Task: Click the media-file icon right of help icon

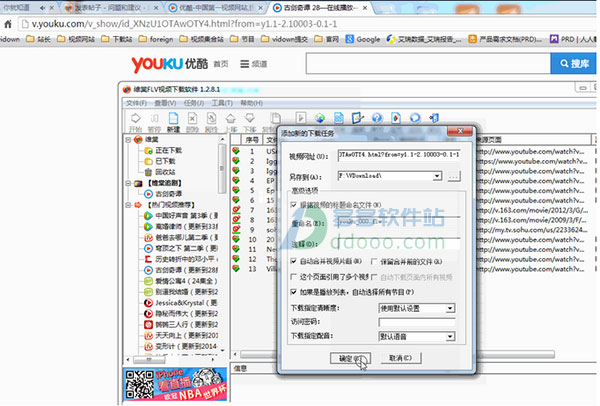Action: point(396,118)
